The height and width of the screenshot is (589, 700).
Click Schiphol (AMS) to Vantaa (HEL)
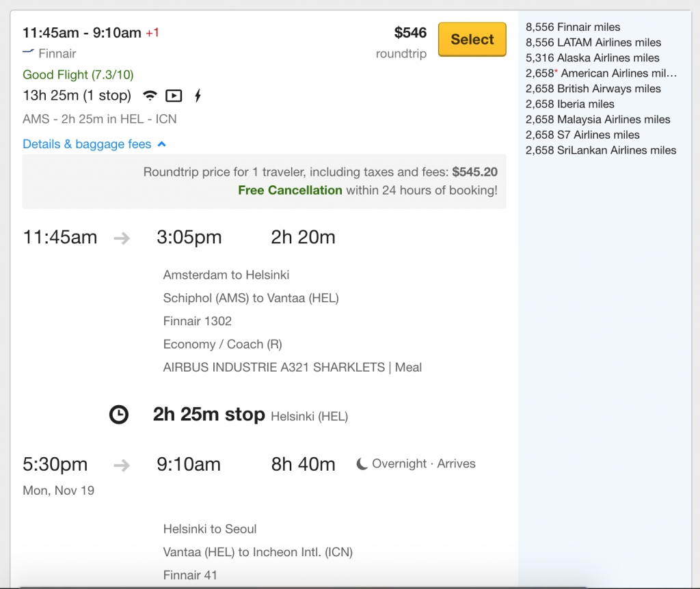(x=251, y=298)
